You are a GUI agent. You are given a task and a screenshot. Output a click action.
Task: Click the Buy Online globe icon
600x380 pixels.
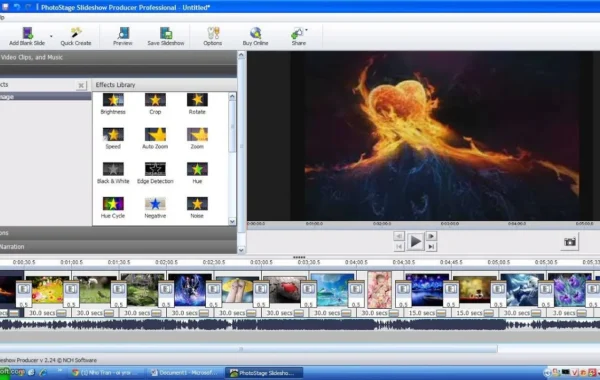[255, 33]
